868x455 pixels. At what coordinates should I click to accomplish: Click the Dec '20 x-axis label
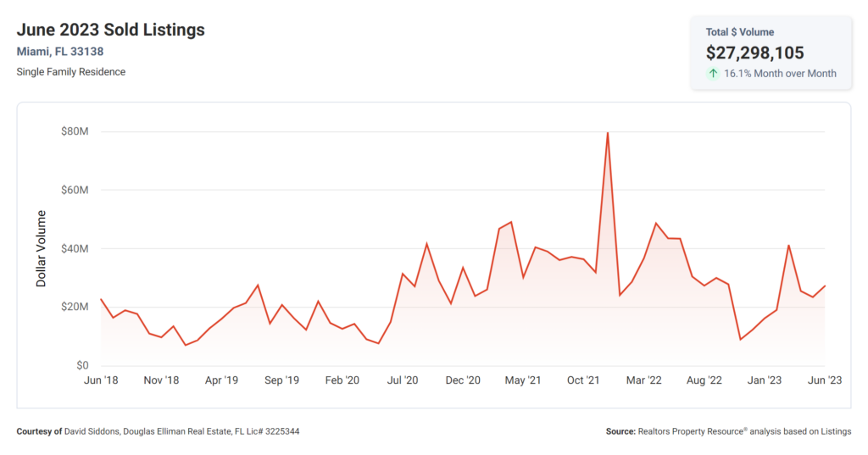point(463,380)
